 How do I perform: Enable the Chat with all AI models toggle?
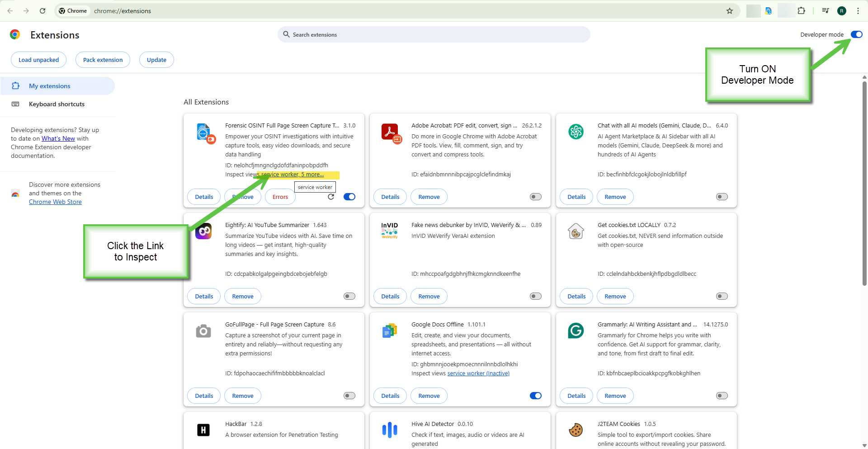[x=722, y=197]
